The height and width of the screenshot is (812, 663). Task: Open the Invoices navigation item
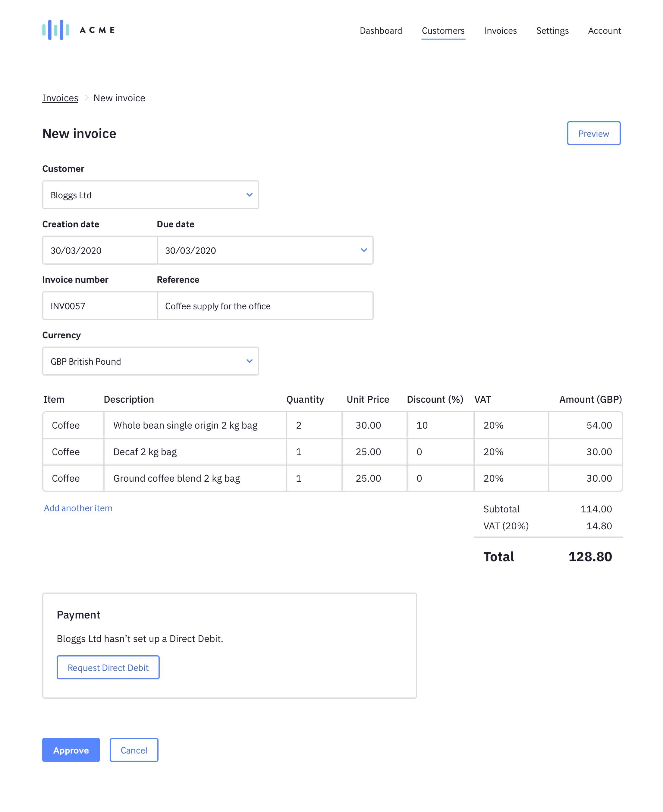coord(500,30)
